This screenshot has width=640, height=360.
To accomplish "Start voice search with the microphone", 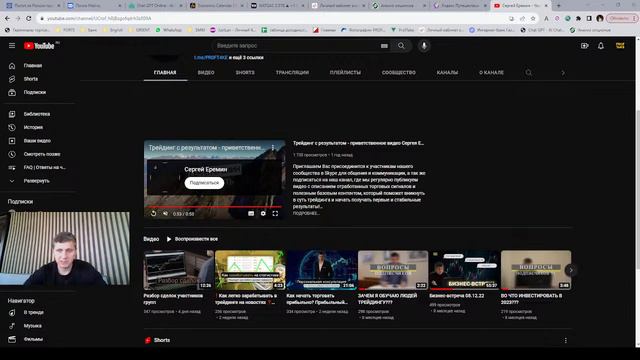I will pyautogui.click(x=424, y=46).
